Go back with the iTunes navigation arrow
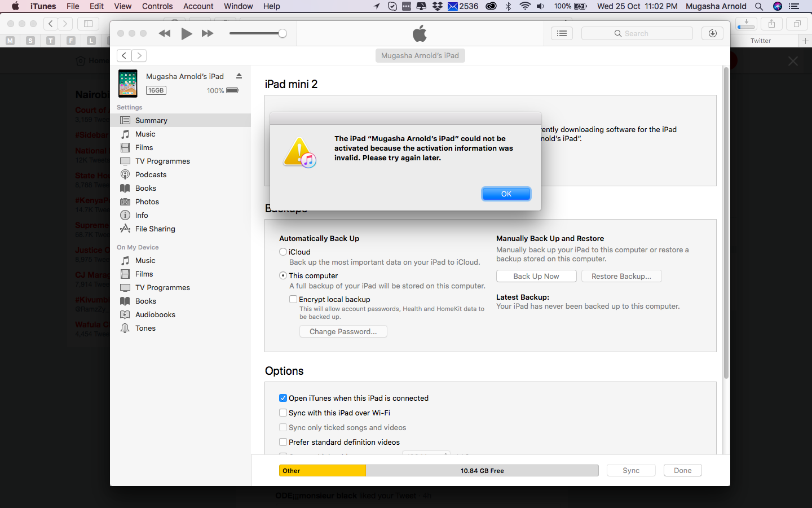This screenshot has width=812, height=508. tap(124, 55)
